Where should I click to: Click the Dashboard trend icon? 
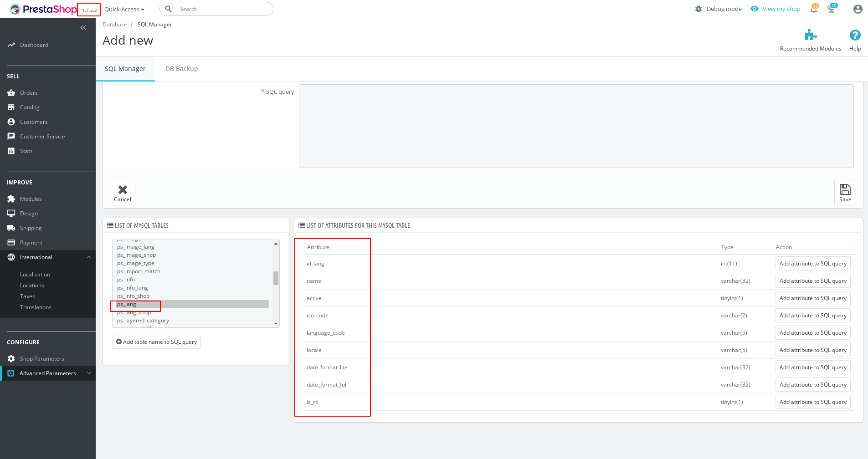tap(11, 45)
